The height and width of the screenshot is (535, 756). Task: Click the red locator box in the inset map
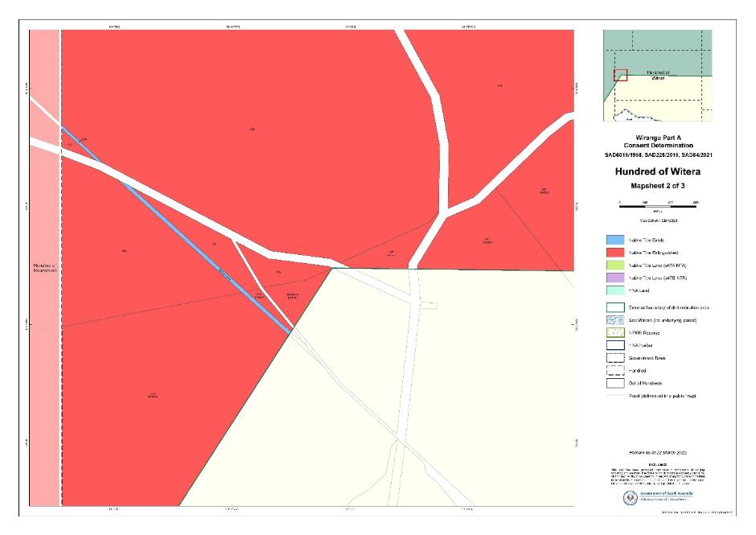(x=621, y=76)
